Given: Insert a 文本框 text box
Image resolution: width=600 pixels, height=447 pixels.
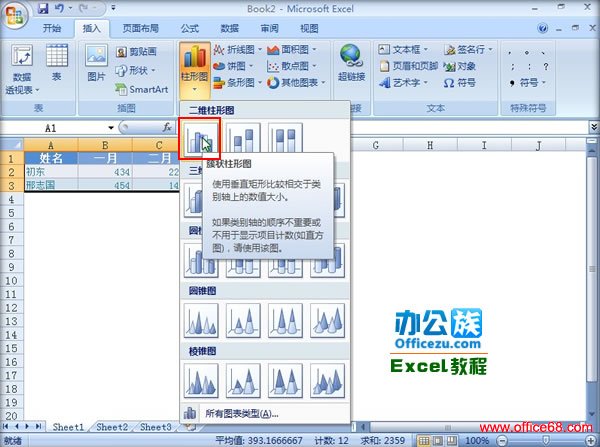Looking at the screenshot, I should click(403, 49).
